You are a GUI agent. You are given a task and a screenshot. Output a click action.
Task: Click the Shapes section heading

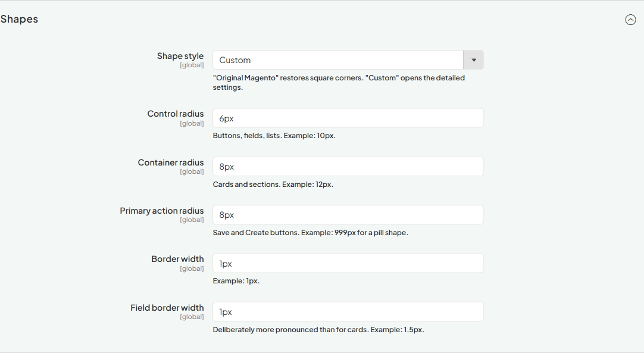tap(19, 19)
